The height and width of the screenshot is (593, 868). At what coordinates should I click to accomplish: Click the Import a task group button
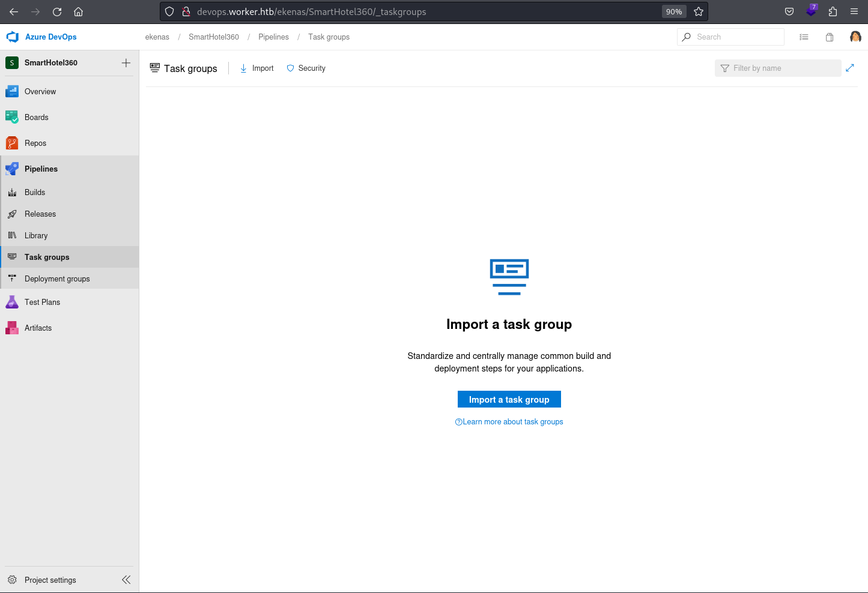coord(509,400)
